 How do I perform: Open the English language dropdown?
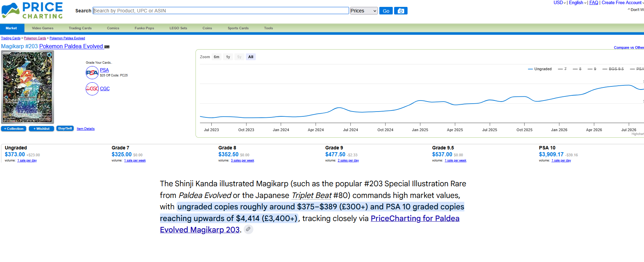pyautogui.click(x=578, y=3)
